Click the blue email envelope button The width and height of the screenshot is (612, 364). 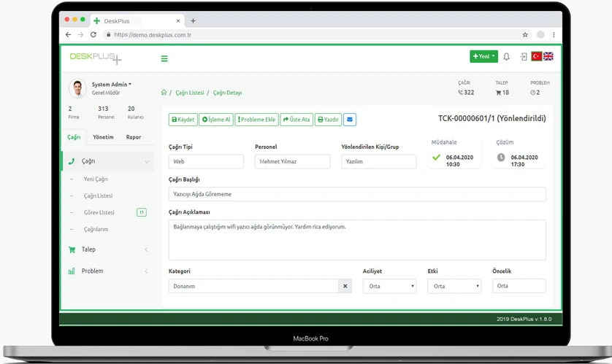point(350,120)
